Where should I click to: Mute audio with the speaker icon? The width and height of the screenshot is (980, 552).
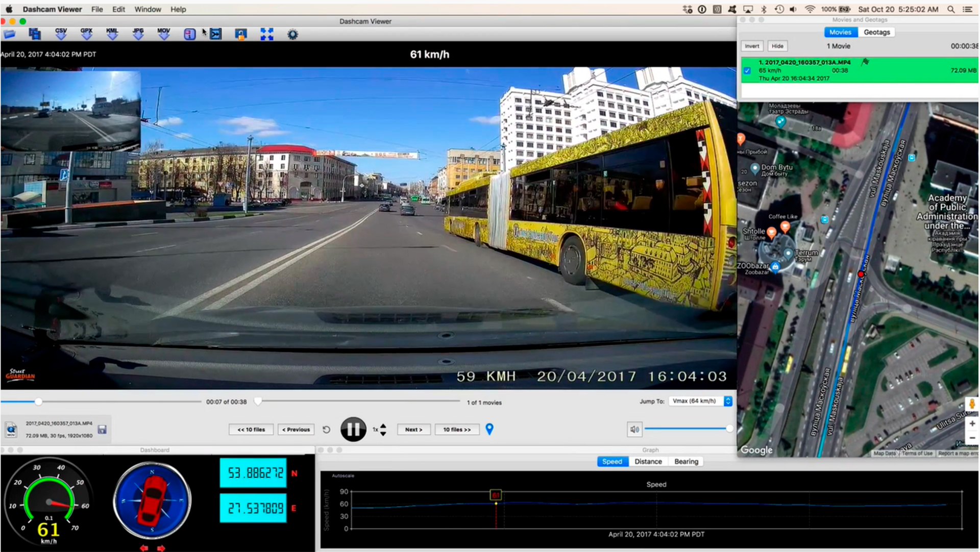pyautogui.click(x=634, y=430)
